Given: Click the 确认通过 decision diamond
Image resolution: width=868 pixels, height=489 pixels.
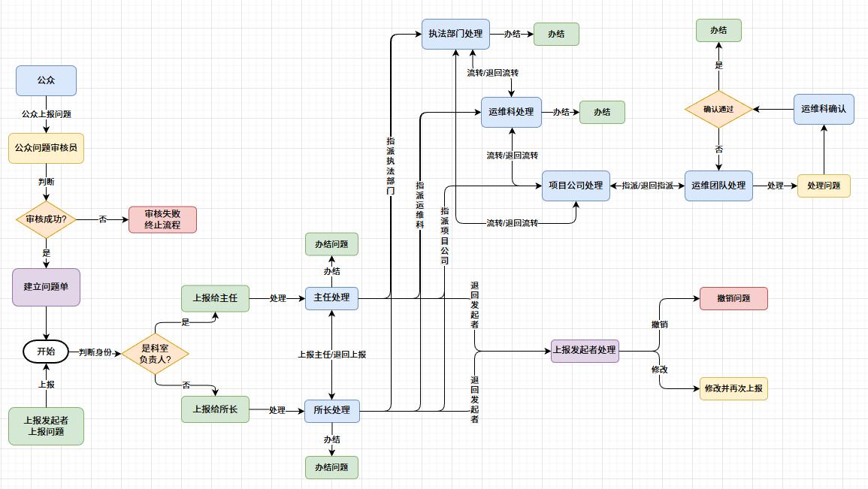Looking at the screenshot, I should pyautogui.click(x=718, y=109).
